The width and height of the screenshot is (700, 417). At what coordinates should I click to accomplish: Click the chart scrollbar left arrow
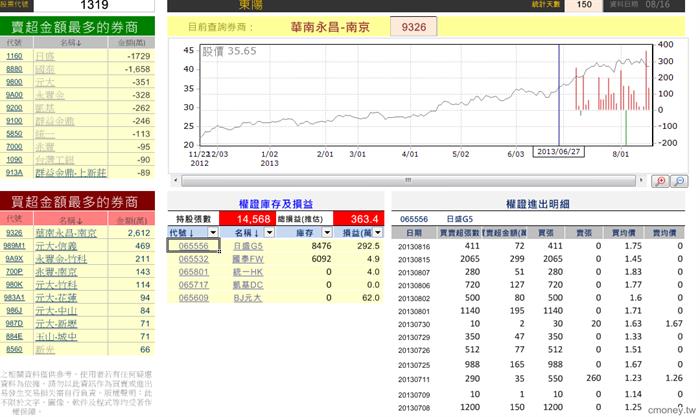coord(175,180)
